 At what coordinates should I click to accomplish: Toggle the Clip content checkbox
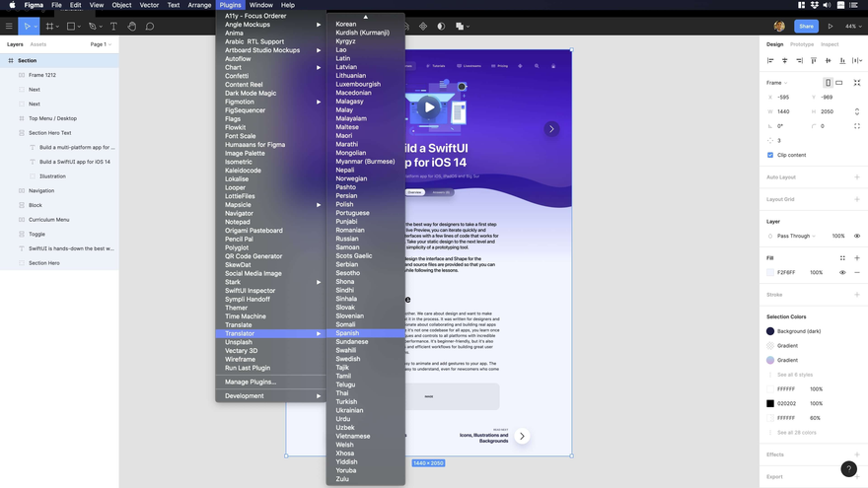pyautogui.click(x=770, y=155)
